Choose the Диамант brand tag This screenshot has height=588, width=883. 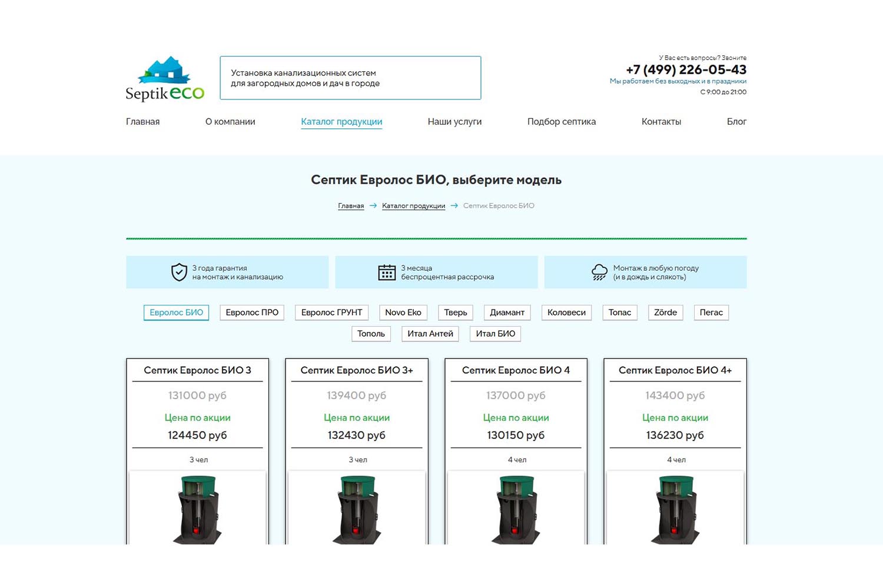tap(507, 313)
